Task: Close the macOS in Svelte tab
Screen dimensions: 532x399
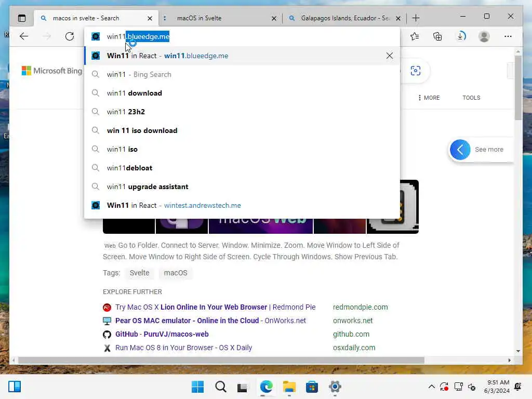Action: (274, 18)
